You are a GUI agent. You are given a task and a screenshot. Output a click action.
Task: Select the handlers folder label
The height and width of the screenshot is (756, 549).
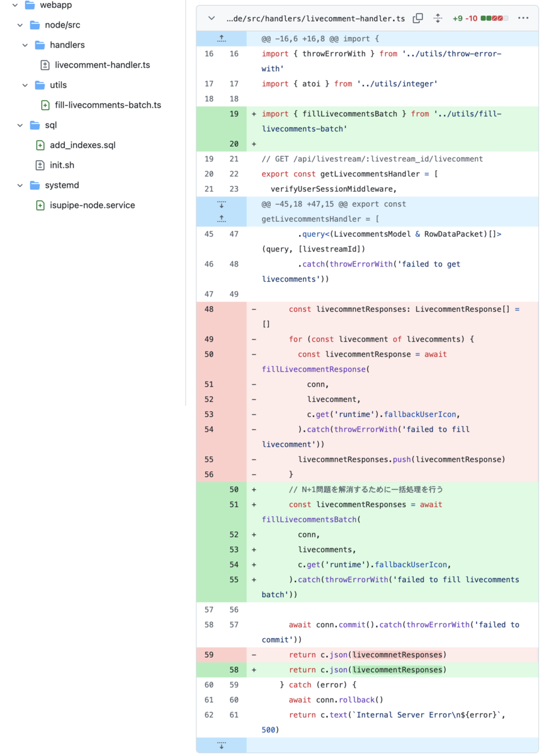tap(67, 45)
